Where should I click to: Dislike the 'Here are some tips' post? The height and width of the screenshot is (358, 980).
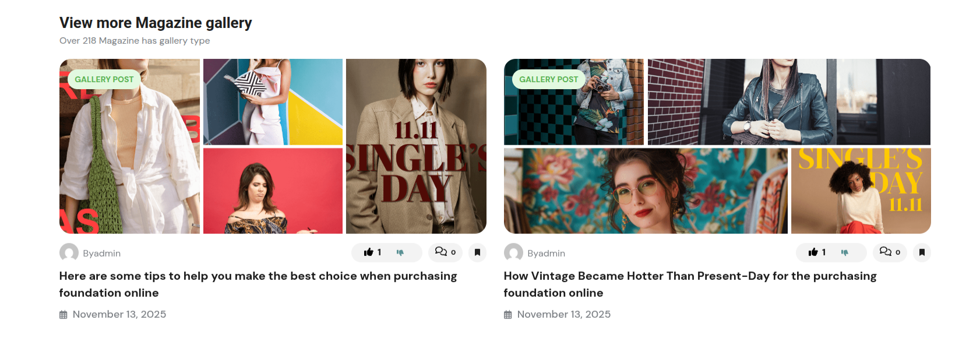(400, 252)
